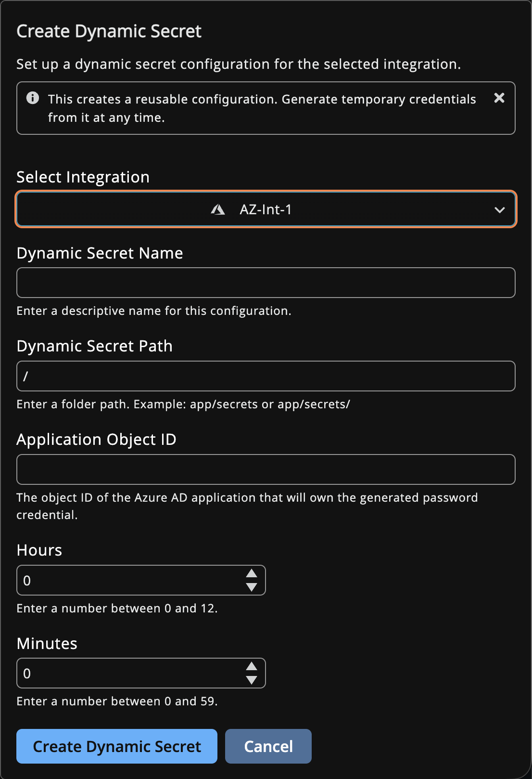Increase Hours with the up arrow
This screenshot has width=532, height=779.
click(x=252, y=573)
